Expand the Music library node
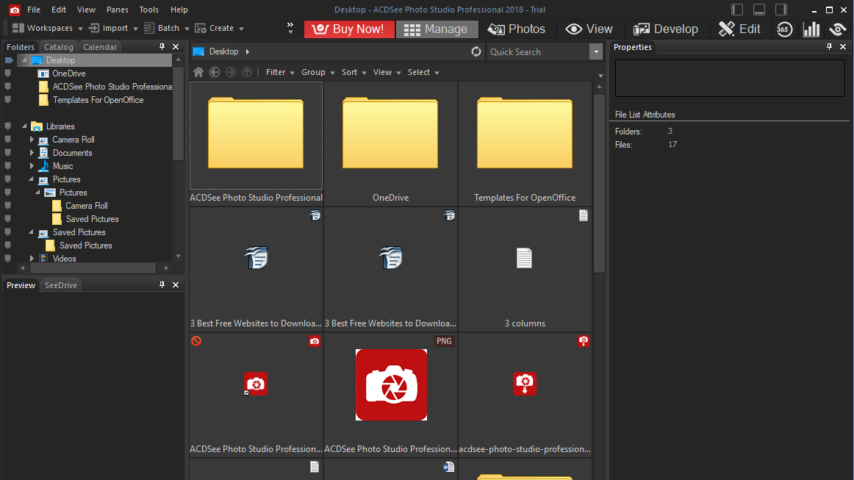The image size is (854, 480). click(x=32, y=166)
